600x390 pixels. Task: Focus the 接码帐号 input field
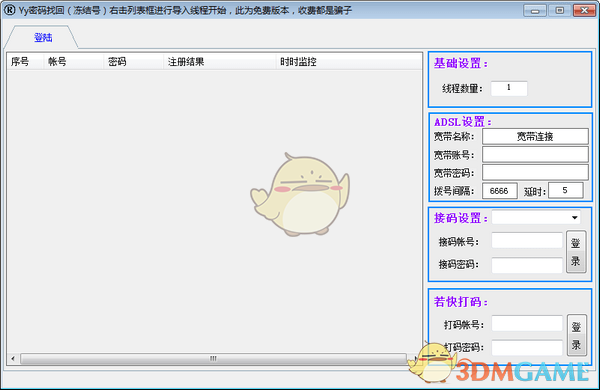[527, 241]
